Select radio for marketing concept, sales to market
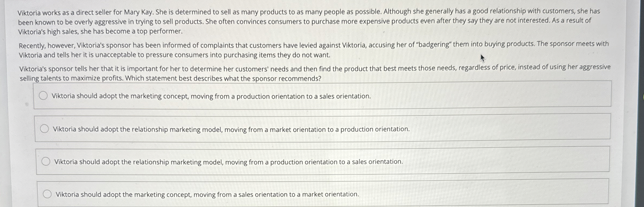Screen dimensions: 644x207 tap(47, 194)
